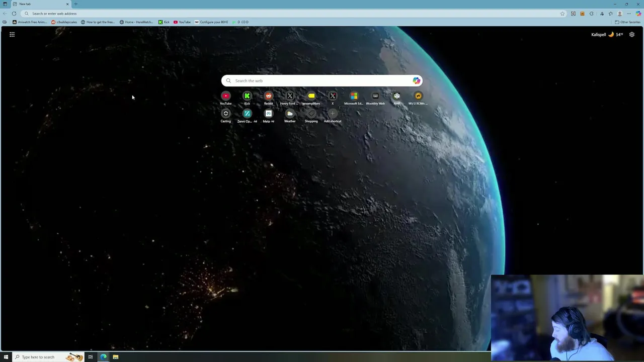Open the Reddit quick link shortcut
This screenshot has height=362, width=644.
268,98
